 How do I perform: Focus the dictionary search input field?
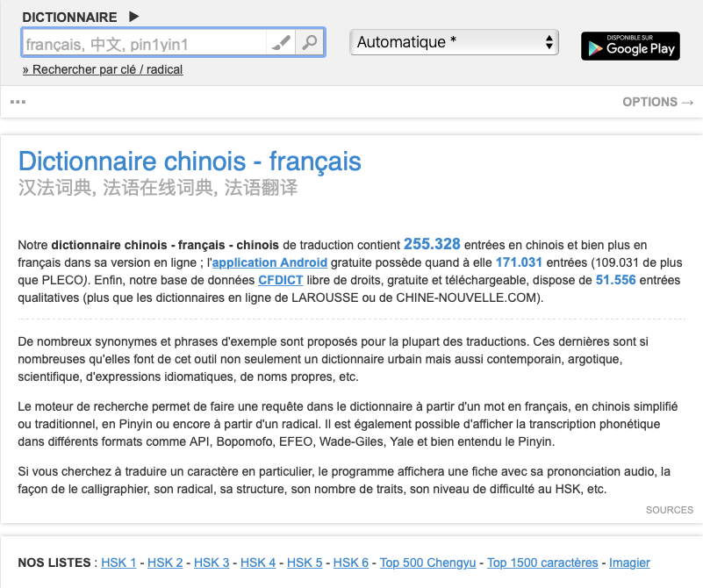click(x=144, y=43)
